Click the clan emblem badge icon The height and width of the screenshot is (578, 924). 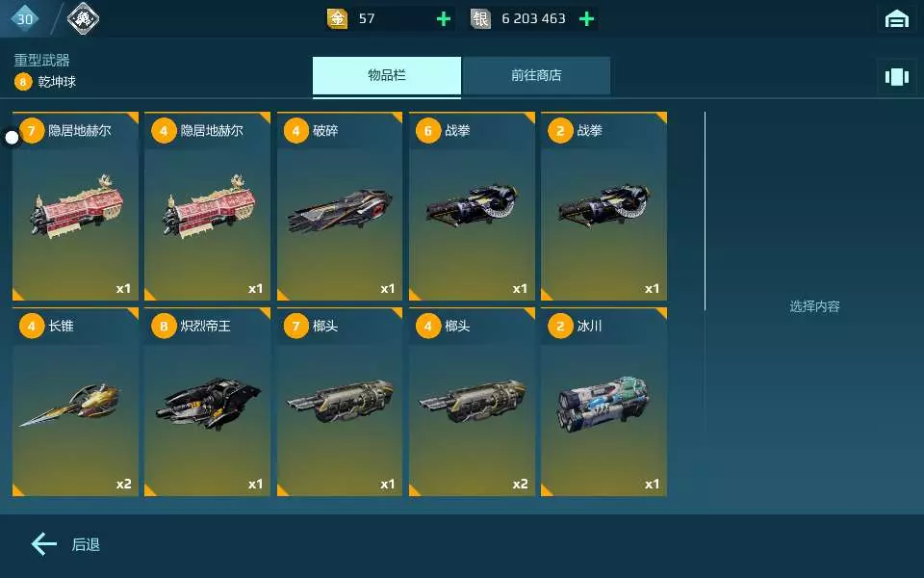point(83,18)
